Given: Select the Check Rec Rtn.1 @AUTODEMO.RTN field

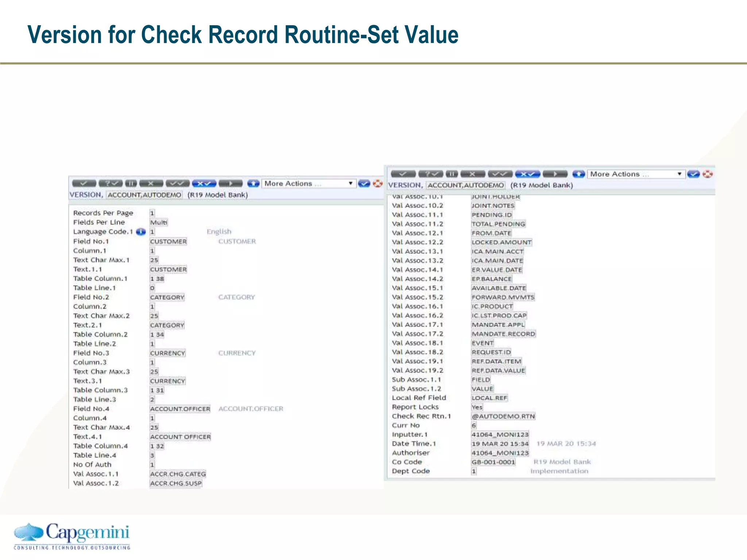Looking at the screenshot, I should pos(503,416).
